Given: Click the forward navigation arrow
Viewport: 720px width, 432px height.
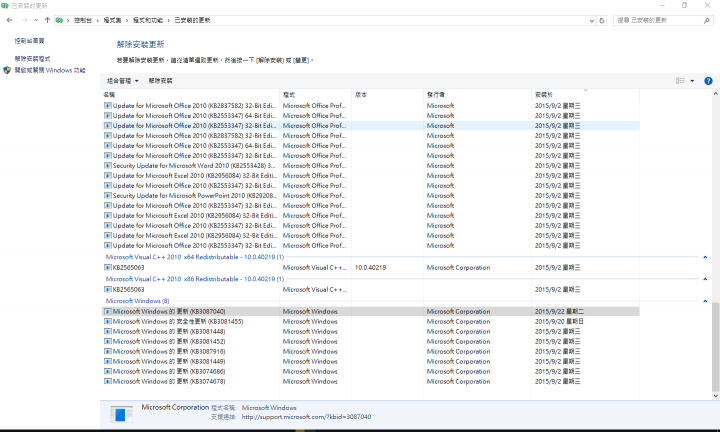Looking at the screenshot, I should [24, 20].
